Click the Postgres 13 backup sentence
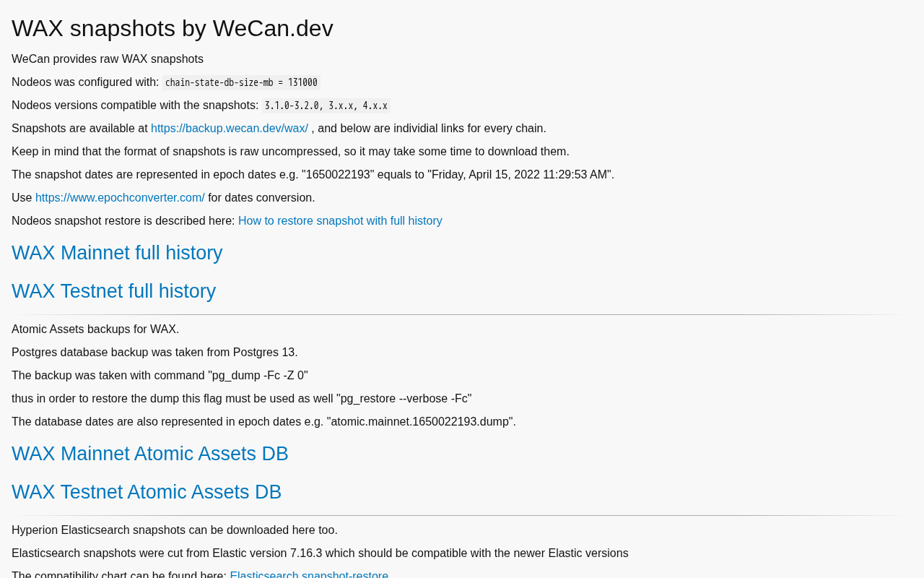924x578 pixels. [x=154, y=353]
